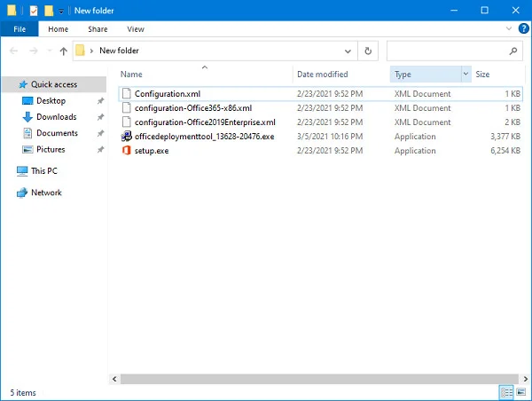Click the New folder icon in title bar toolbar
Screen dimensions: 532x401
click(x=49, y=11)
